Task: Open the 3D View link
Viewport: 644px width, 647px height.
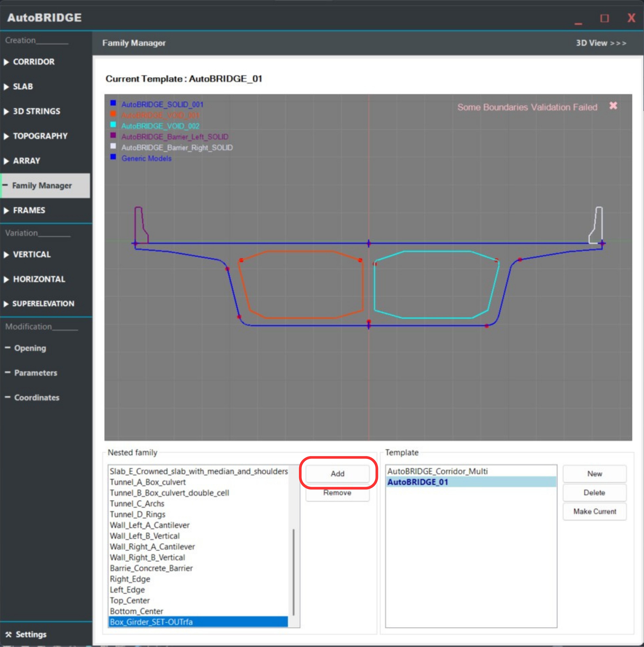Action: pyautogui.click(x=601, y=43)
